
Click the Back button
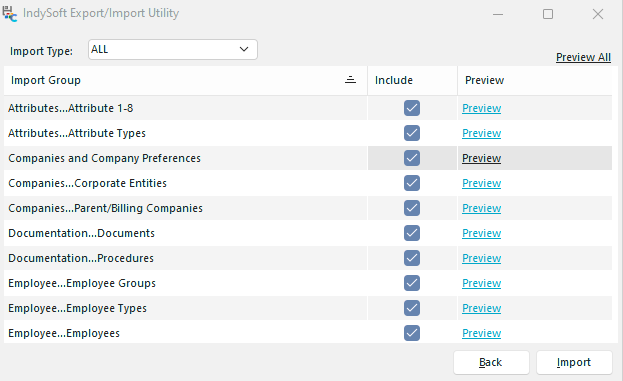tap(491, 362)
